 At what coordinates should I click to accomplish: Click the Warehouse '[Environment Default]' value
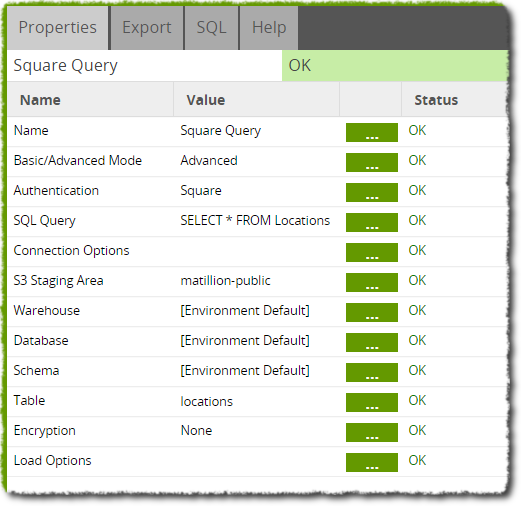pos(245,311)
